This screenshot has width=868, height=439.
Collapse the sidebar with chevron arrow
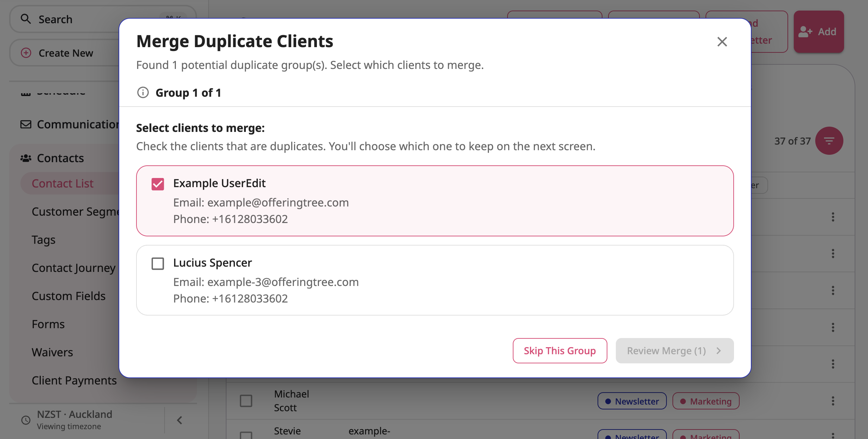click(180, 420)
